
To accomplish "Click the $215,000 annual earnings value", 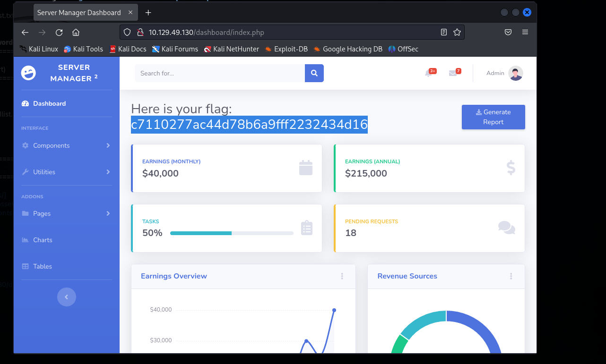I will (366, 173).
